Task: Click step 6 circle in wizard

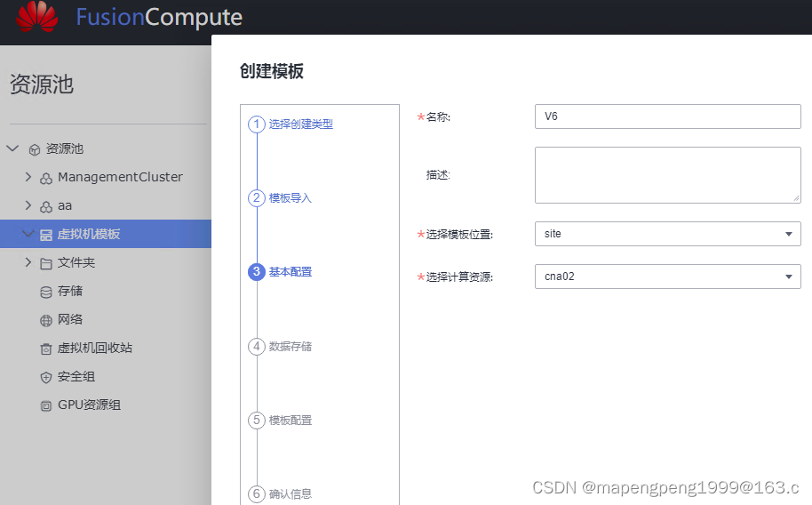Action: click(257, 493)
